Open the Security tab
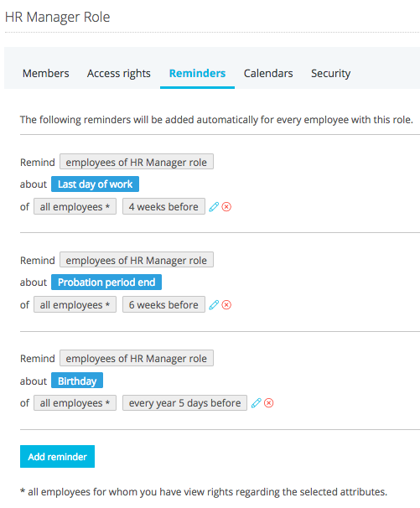 coord(331,73)
